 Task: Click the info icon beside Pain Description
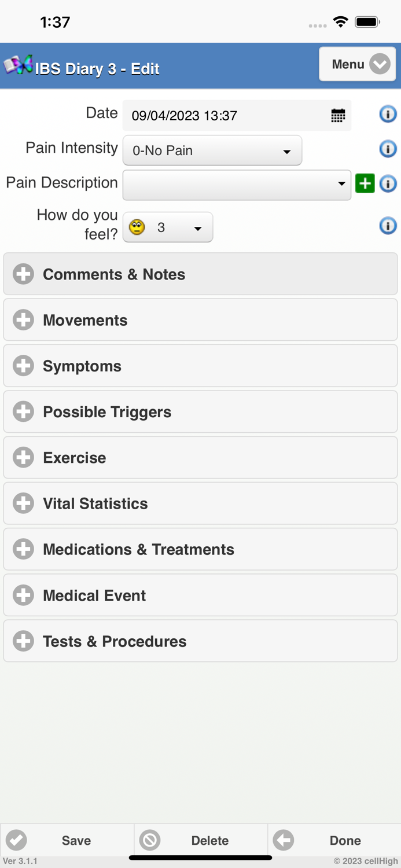coord(388,183)
